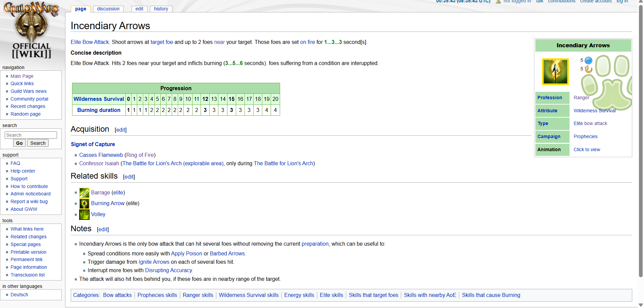
Task: Select the page tab
Action: click(x=80, y=9)
